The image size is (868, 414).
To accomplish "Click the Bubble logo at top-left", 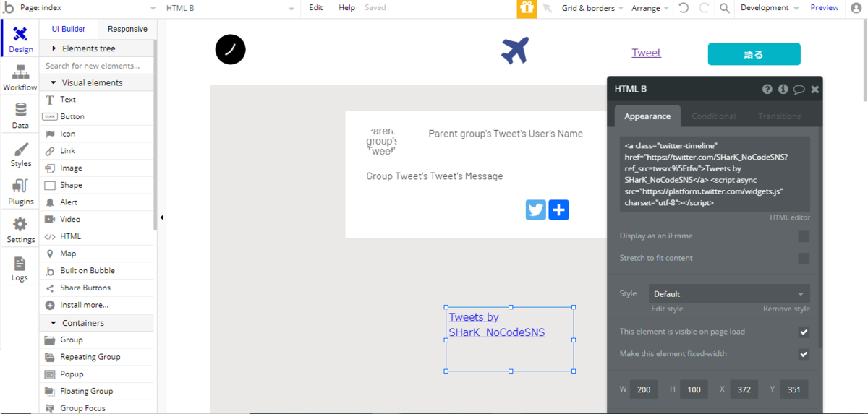I will pos(8,8).
